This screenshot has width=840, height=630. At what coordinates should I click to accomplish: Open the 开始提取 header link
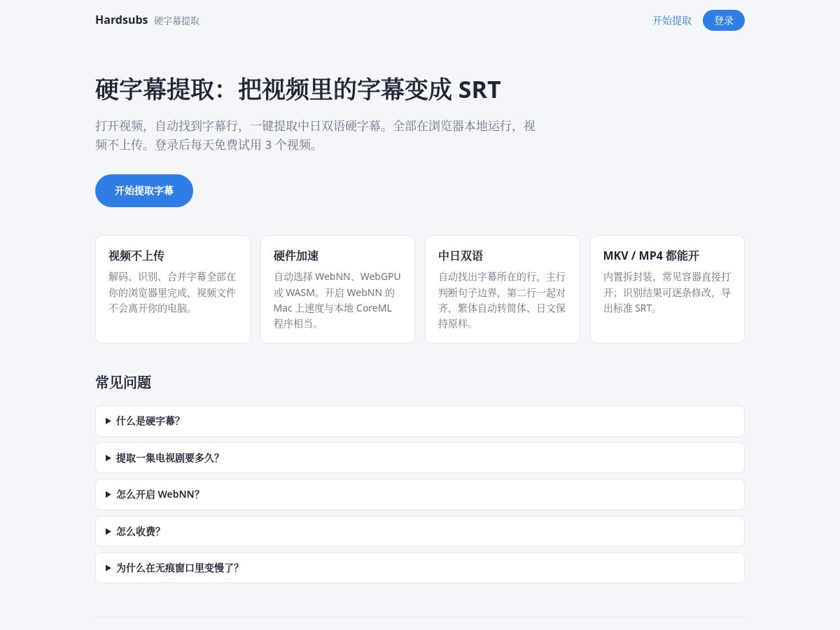tap(672, 20)
